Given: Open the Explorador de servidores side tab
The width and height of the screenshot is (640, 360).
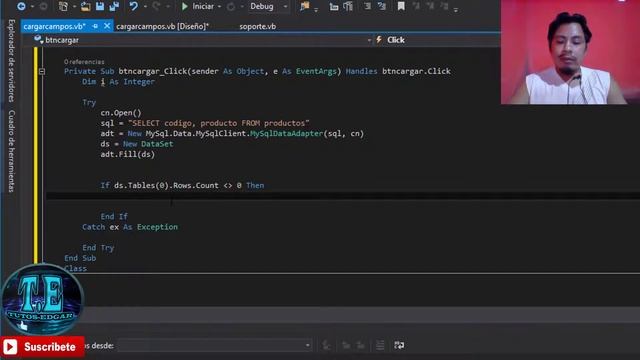Looking at the screenshot, I should click(x=12, y=60).
